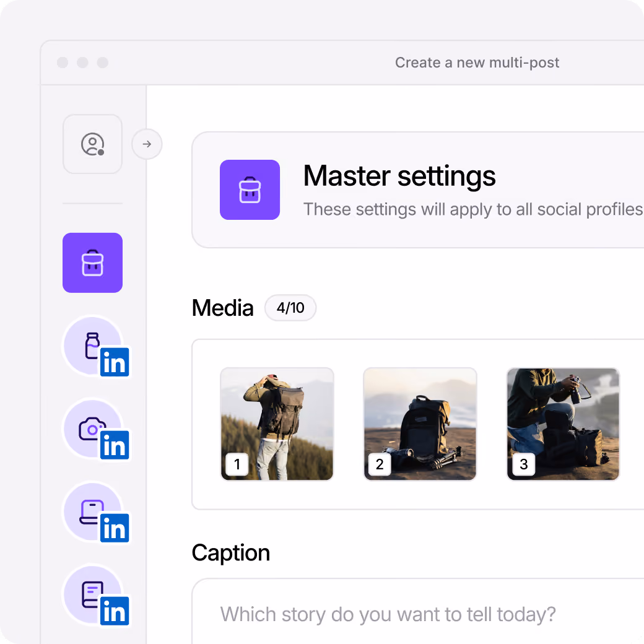Select the purple backpack master settings sidebar icon
This screenshot has height=644, width=644.
click(92, 263)
